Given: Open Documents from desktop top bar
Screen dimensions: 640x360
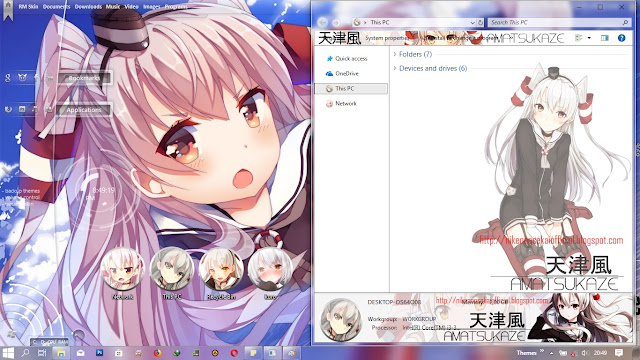Looking at the screenshot, I should click(x=56, y=7).
